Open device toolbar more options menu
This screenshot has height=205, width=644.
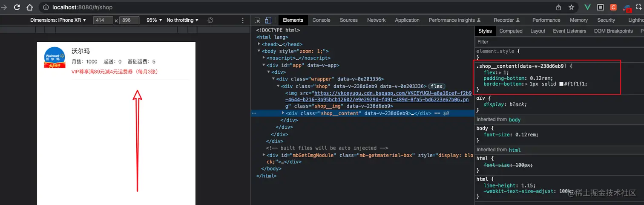243,20
